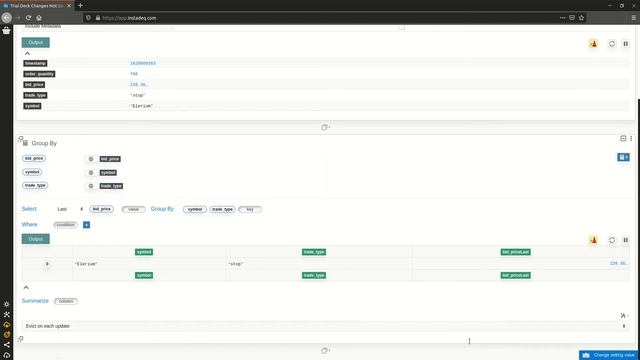Toggle the gear switch next to dark symbol tag
640x360 pixels.
tap(91, 173)
